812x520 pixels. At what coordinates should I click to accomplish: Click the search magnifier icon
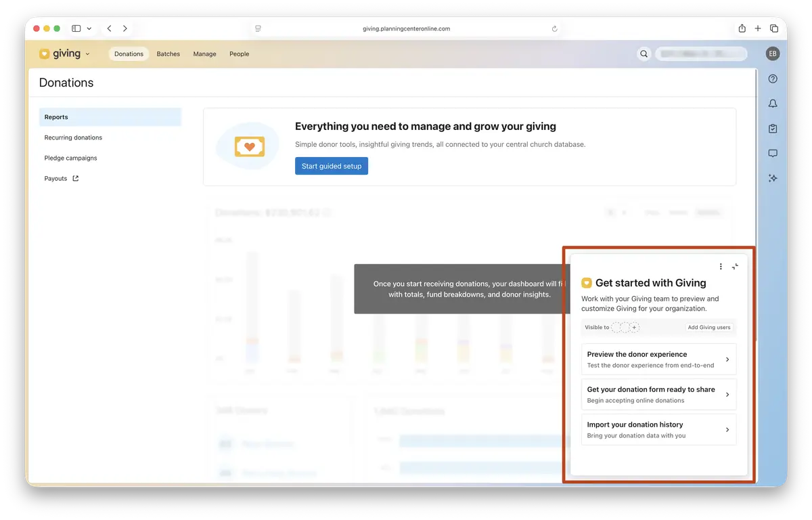point(644,54)
